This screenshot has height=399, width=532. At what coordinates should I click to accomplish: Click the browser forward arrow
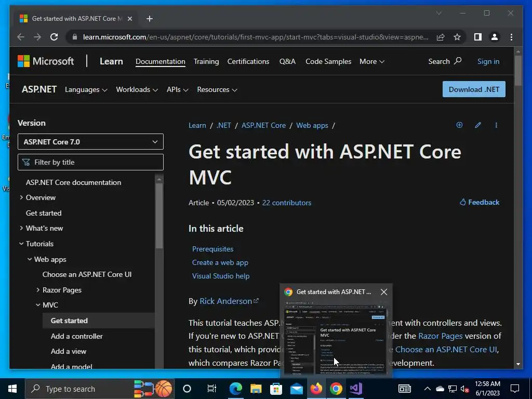coord(37,37)
